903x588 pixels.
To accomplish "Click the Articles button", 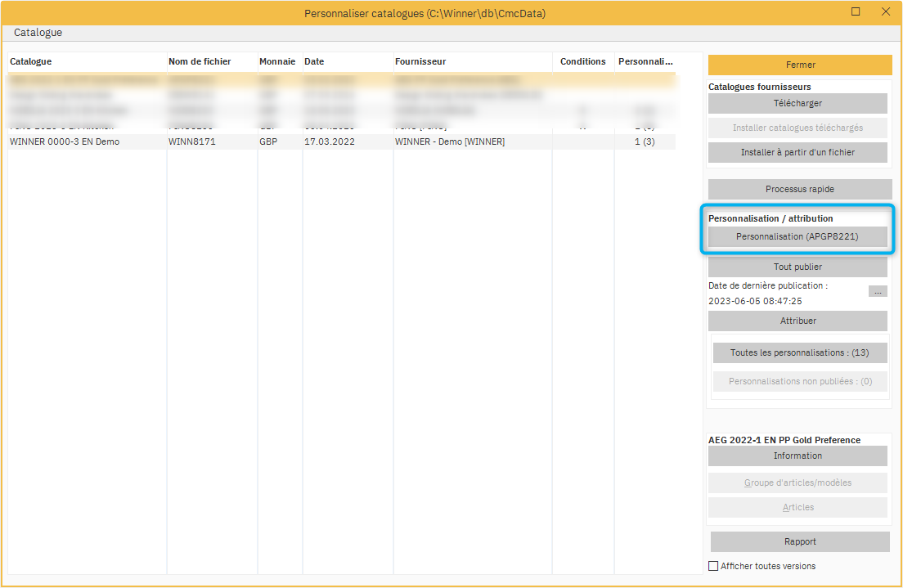I will (x=797, y=507).
